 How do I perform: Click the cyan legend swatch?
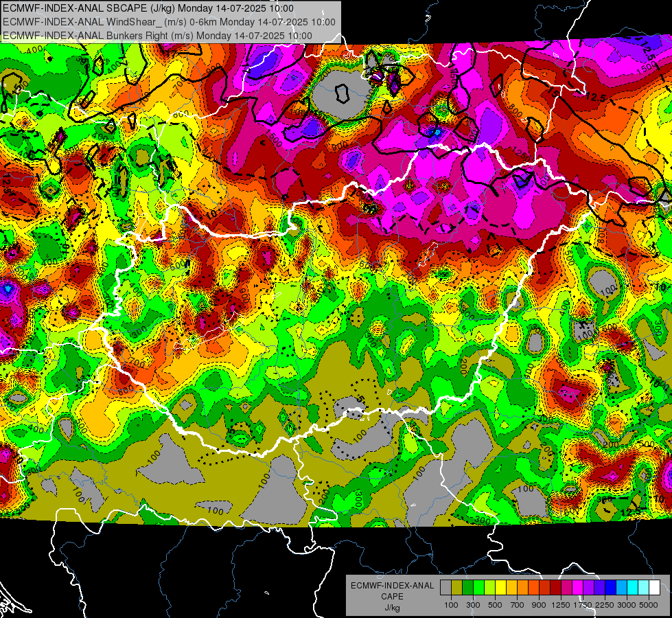coord(633,587)
